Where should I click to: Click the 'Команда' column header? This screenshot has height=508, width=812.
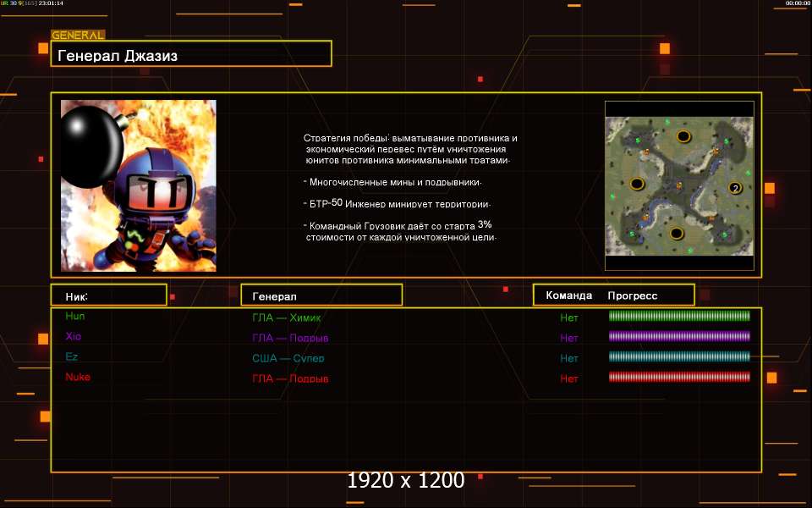[x=568, y=295]
